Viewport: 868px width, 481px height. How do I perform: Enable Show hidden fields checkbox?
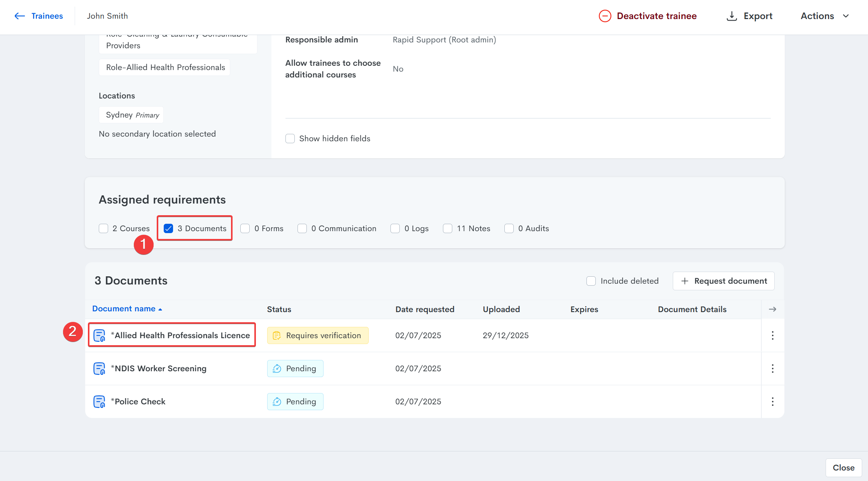pyautogui.click(x=290, y=139)
